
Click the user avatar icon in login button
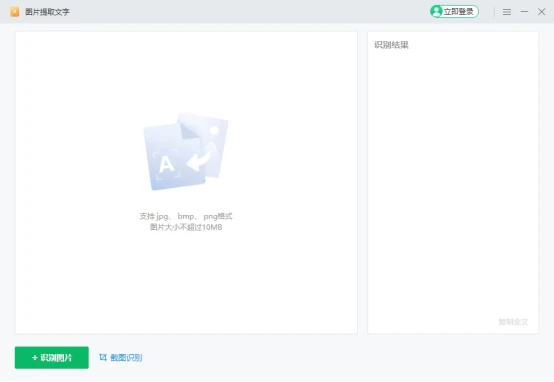[436, 12]
